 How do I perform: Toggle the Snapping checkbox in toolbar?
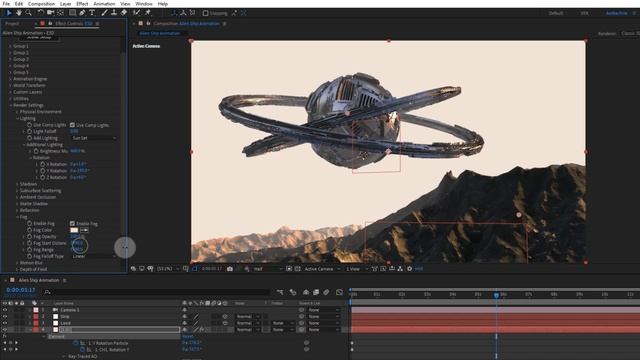pos(206,13)
